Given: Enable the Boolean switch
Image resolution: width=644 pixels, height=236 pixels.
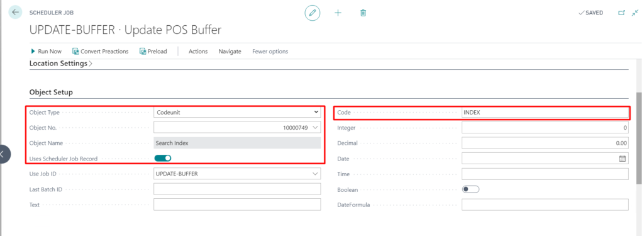Looking at the screenshot, I should pyautogui.click(x=470, y=189).
